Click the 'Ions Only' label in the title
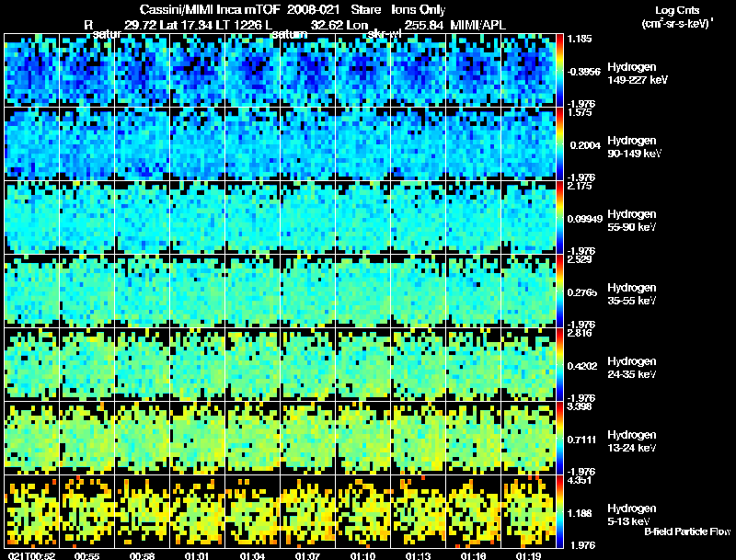The width and height of the screenshot is (736, 560). pos(419,10)
